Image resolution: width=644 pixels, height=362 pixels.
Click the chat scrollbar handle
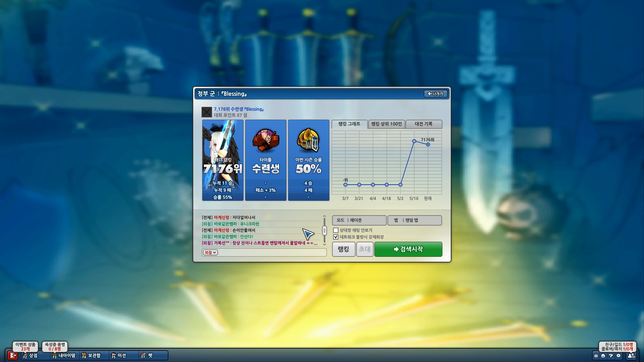click(x=324, y=231)
